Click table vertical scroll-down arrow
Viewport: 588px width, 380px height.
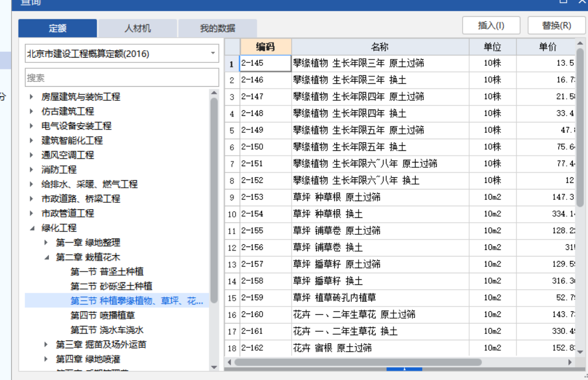click(580, 352)
